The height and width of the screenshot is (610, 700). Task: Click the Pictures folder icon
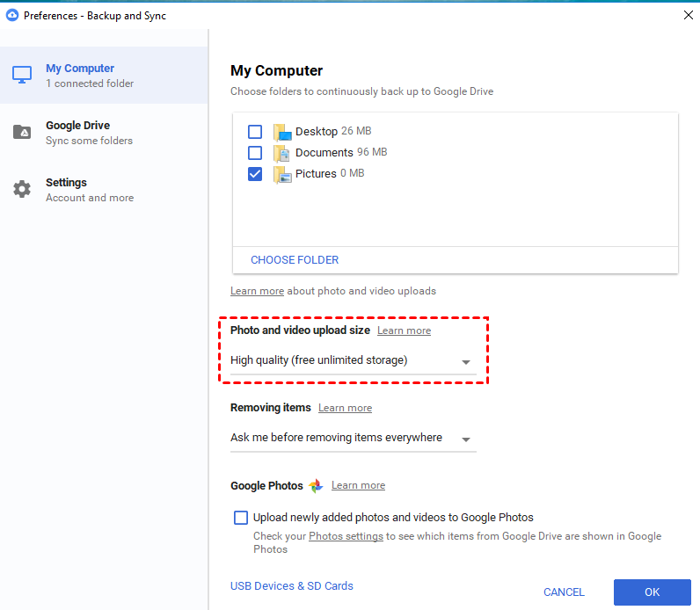[x=281, y=174]
